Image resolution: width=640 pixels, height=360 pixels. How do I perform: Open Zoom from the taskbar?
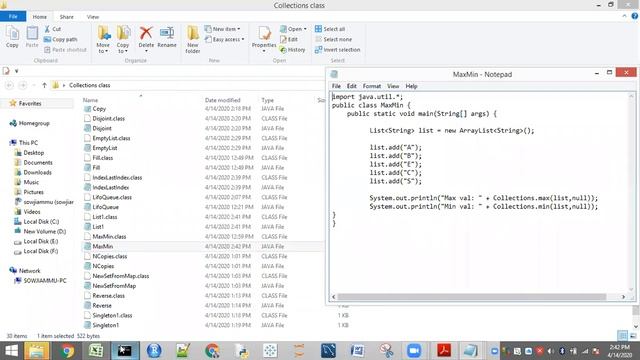414,351
